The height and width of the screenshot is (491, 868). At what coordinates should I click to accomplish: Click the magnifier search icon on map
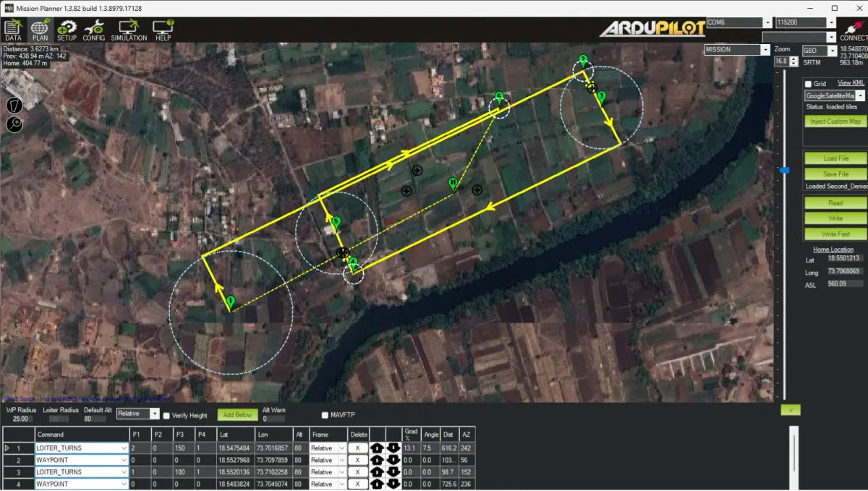point(14,124)
